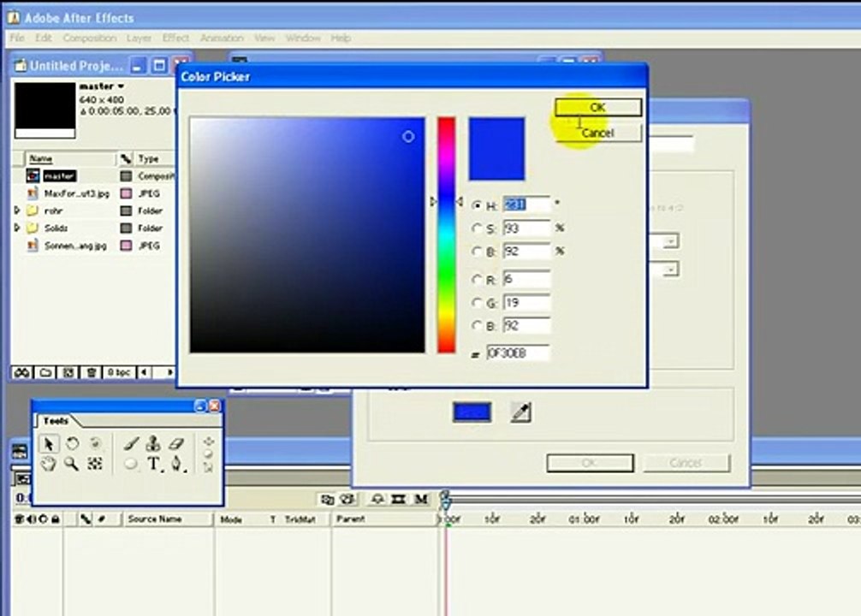
Task: Select the Brightness radio button below S
Action: point(477,252)
